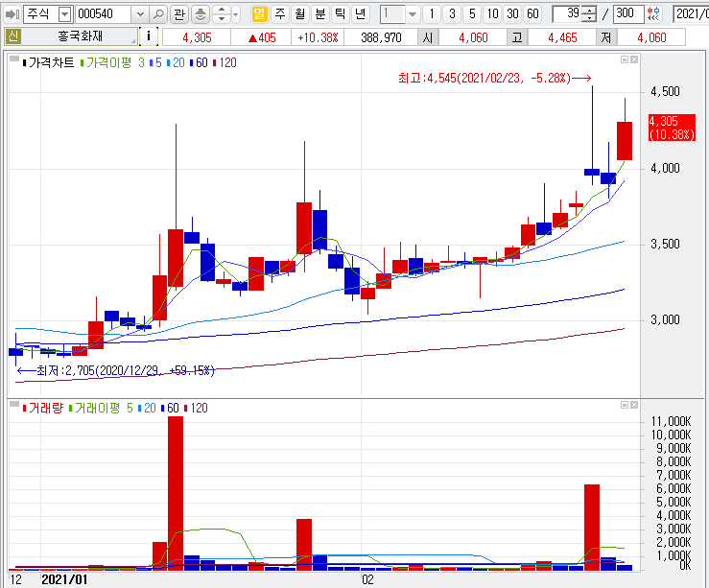This screenshot has width=709, height=588.
Task: Click the arrow pin icon left of 주식 dropdown
Action: pos(12,14)
